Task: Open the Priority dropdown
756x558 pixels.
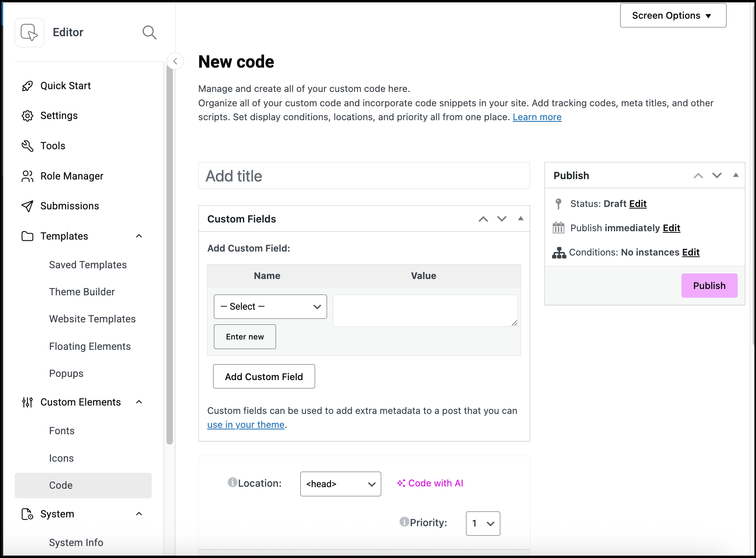Action: tap(483, 523)
